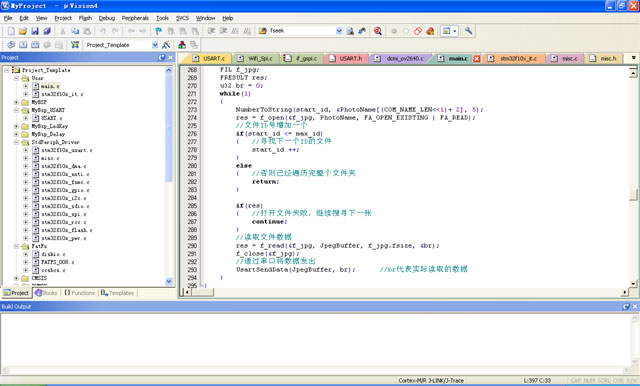
Task: Rebuild all target files using the toolbar icon
Action: click(35, 45)
